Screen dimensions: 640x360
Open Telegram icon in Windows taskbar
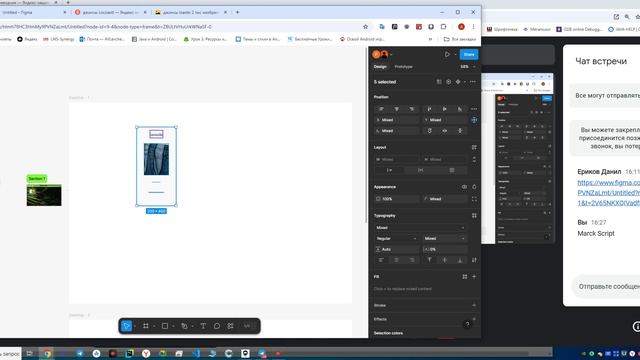(80, 353)
